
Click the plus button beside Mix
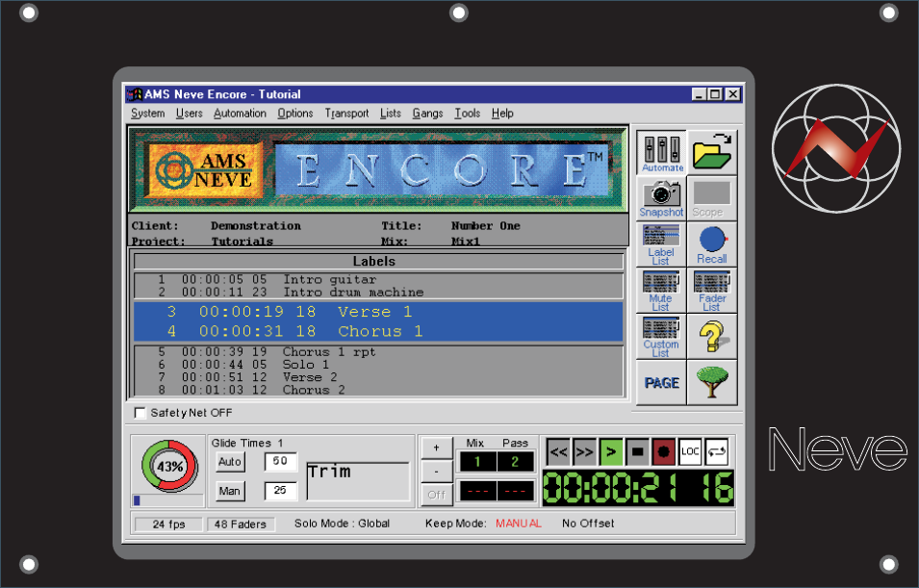[436, 447]
